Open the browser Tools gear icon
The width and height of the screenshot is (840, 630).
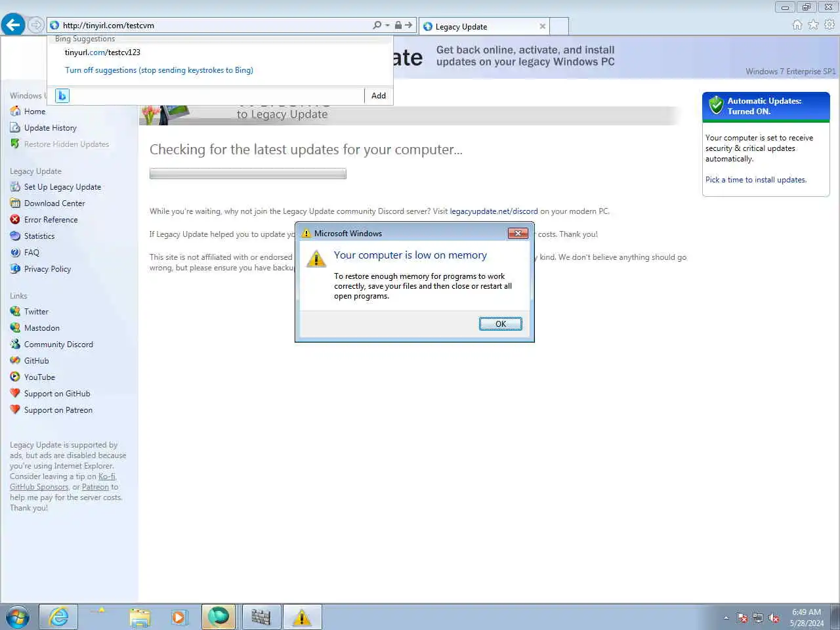[829, 25]
